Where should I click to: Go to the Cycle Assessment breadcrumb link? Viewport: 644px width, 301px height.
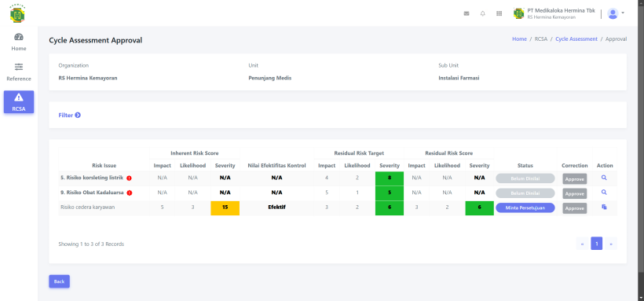(x=576, y=39)
